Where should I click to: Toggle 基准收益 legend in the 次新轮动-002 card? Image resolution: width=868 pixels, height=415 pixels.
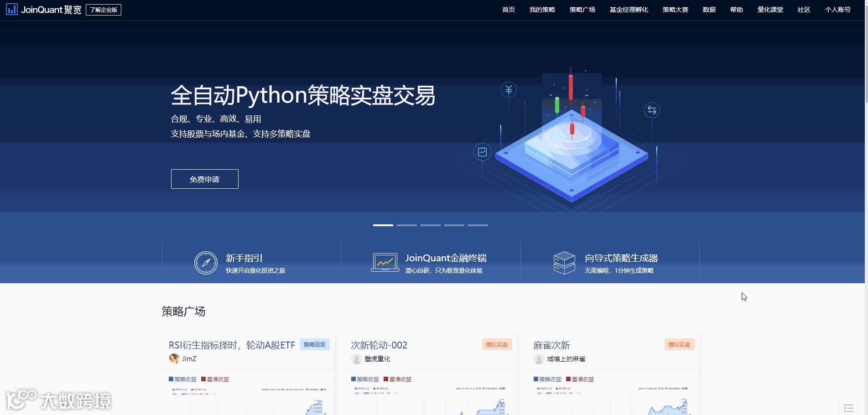[x=398, y=379]
